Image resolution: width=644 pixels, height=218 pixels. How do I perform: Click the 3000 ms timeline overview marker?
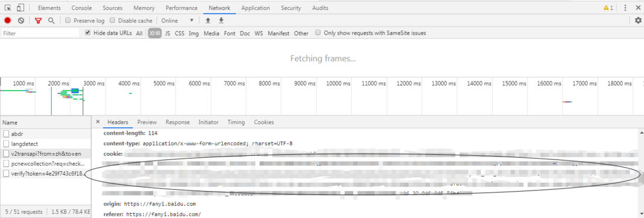click(94, 83)
